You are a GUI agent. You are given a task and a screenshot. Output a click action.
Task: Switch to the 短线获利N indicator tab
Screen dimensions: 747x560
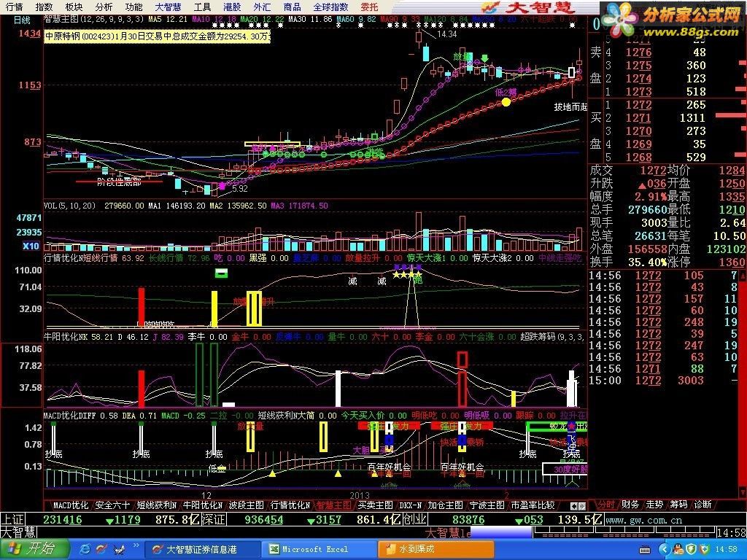tap(157, 505)
